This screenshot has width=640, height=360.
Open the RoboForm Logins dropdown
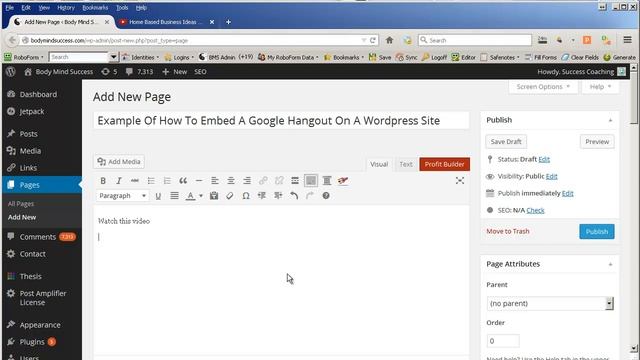tap(179, 58)
